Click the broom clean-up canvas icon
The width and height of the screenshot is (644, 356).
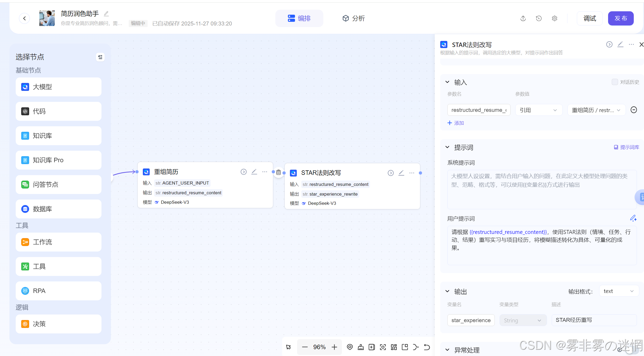[361, 347]
